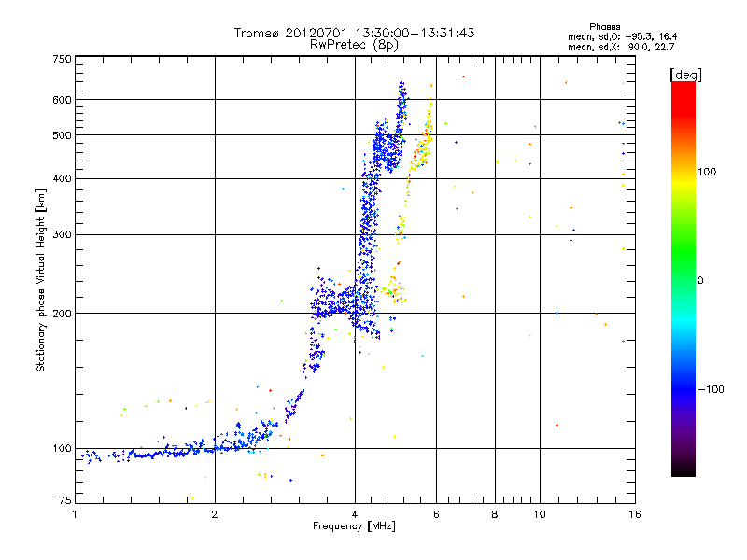Click the y-axis tick label '400'
747x560 pixels.
pyautogui.click(x=62, y=179)
